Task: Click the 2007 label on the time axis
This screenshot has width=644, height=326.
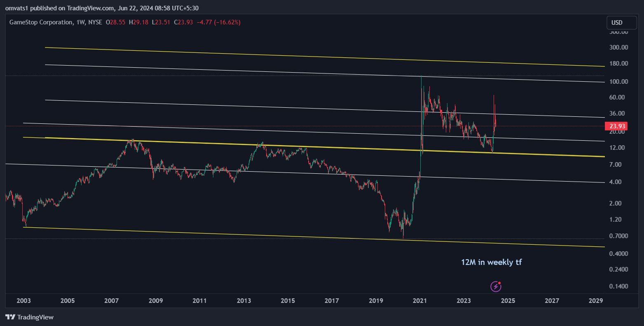Action: point(112,301)
